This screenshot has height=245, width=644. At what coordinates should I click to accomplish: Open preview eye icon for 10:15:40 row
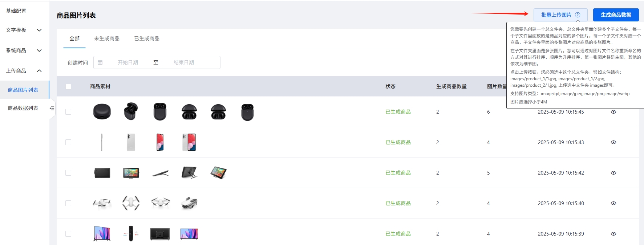[613, 203]
